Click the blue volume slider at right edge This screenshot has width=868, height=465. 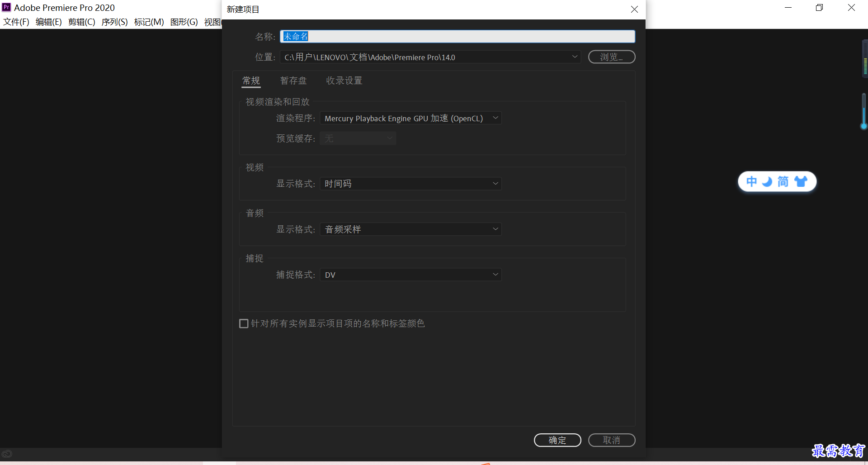coord(863,111)
